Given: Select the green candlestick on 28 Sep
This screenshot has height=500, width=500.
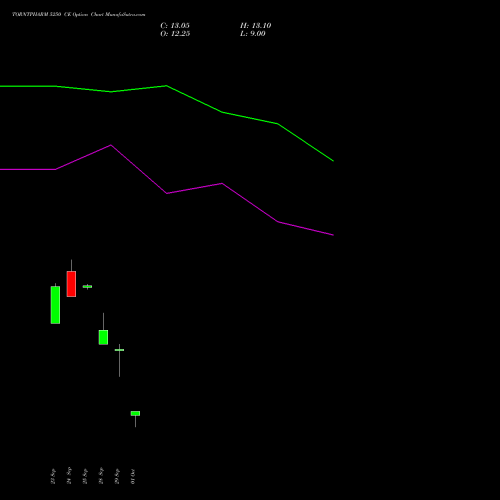Looking at the screenshot, I should tap(103, 337).
